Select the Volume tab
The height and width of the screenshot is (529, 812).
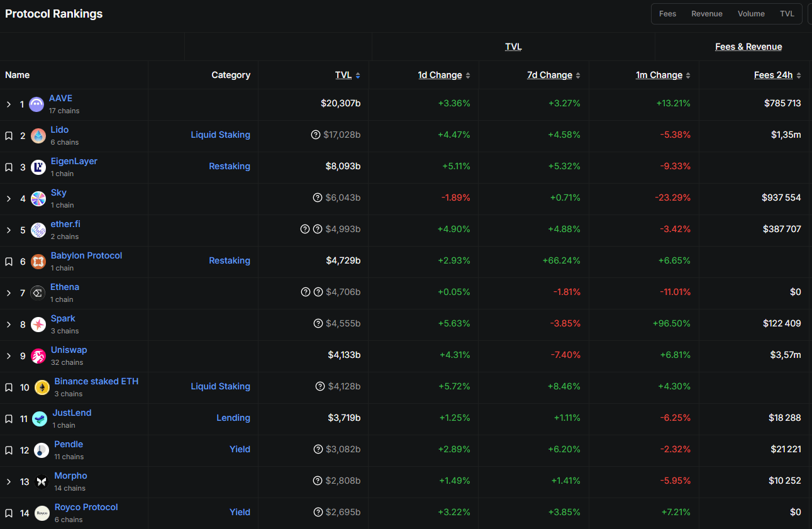(751, 14)
